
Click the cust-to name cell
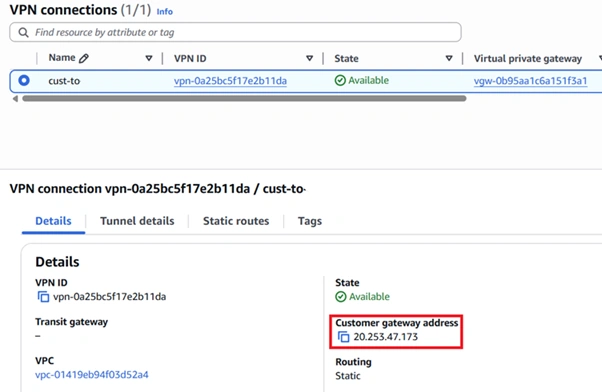pyautogui.click(x=64, y=81)
